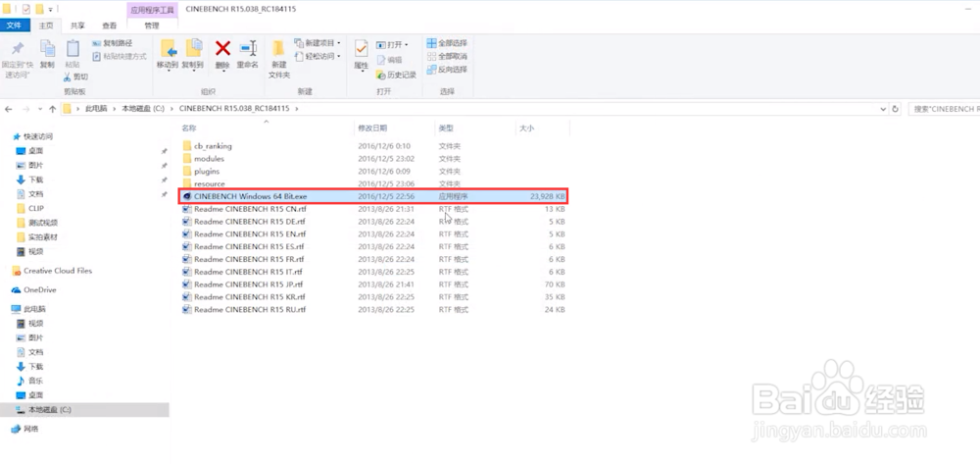Click the properties checkmark icon in title bar
Image resolution: width=980 pixels, height=464 pixels.
point(25,10)
